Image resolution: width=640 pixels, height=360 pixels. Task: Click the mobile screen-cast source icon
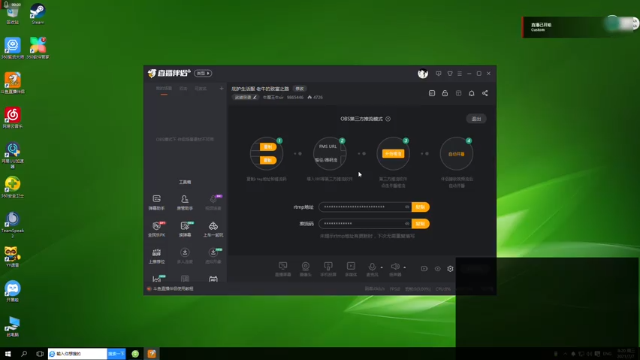click(x=328, y=269)
